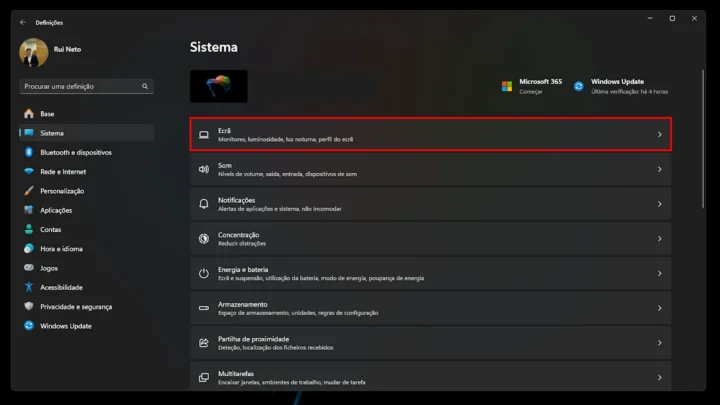Expand the Ecrã settings chevron
Viewport: 720px width, 405px height.
click(x=659, y=134)
